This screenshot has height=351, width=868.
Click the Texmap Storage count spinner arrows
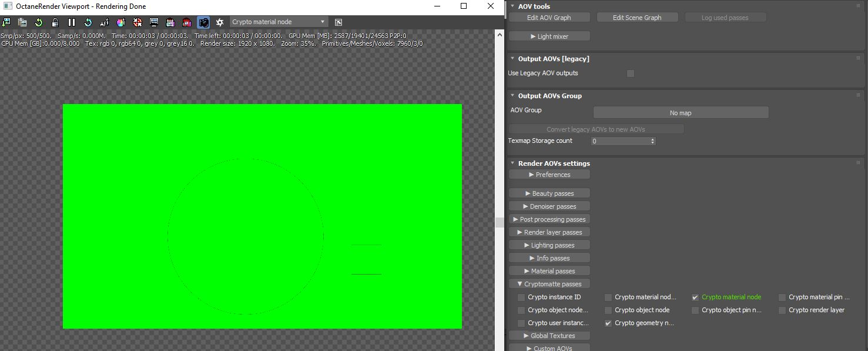(x=652, y=141)
